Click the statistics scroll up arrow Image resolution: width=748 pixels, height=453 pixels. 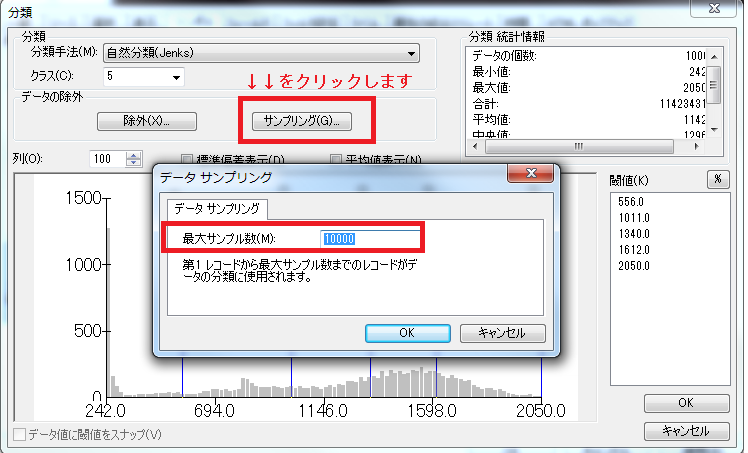(714, 57)
